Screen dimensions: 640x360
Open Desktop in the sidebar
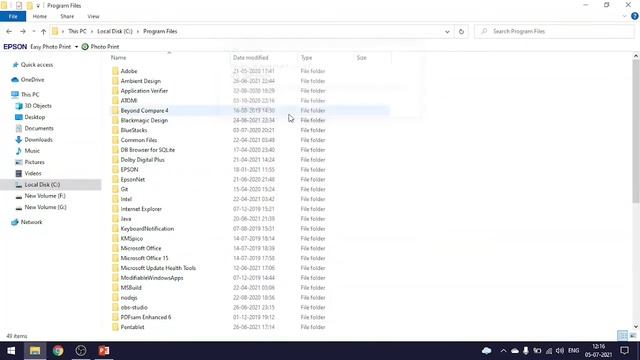click(x=30, y=117)
